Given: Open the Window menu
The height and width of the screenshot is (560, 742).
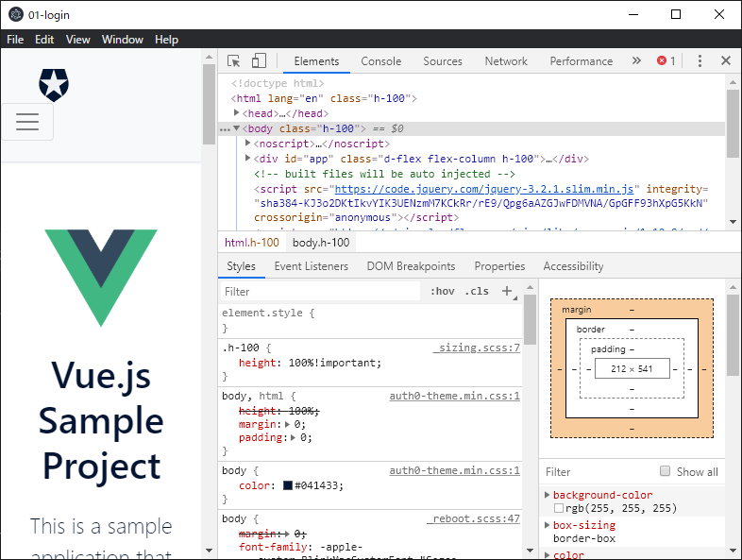Looking at the screenshot, I should [x=123, y=40].
